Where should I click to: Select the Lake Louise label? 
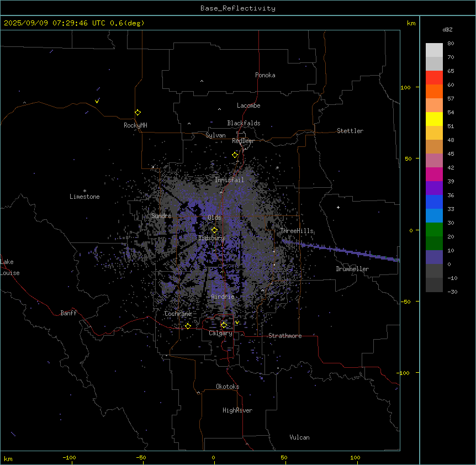pyautogui.click(x=10, y=267)
